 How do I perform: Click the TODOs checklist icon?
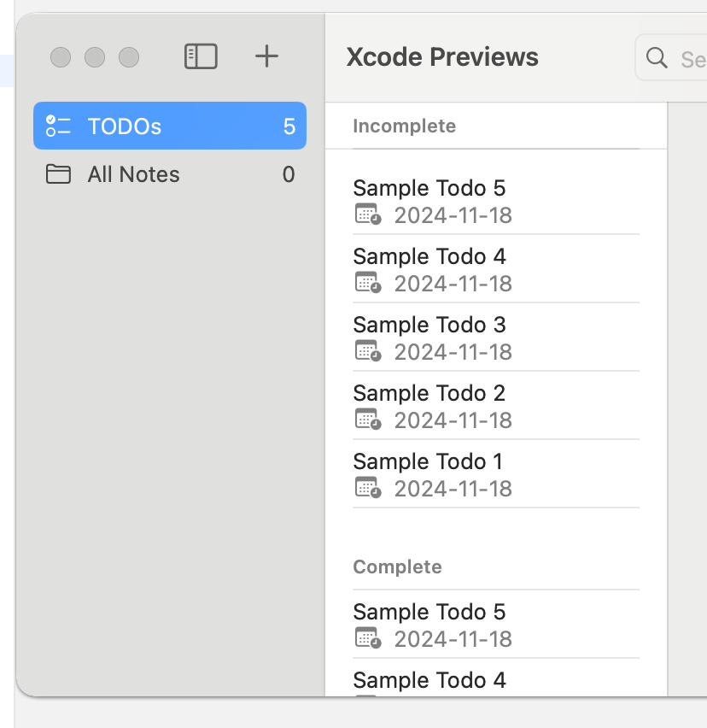tap(58, 126)
